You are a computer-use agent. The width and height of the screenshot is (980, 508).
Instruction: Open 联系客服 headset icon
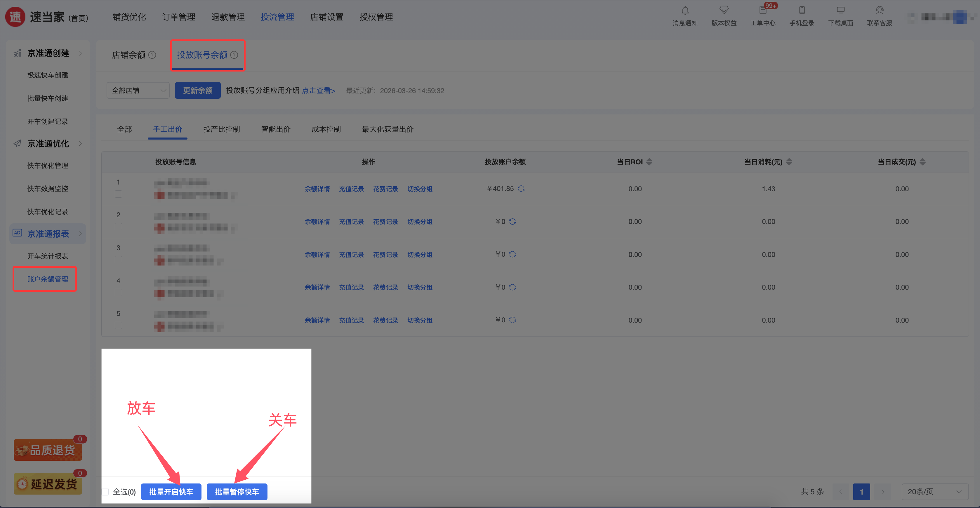879,11
